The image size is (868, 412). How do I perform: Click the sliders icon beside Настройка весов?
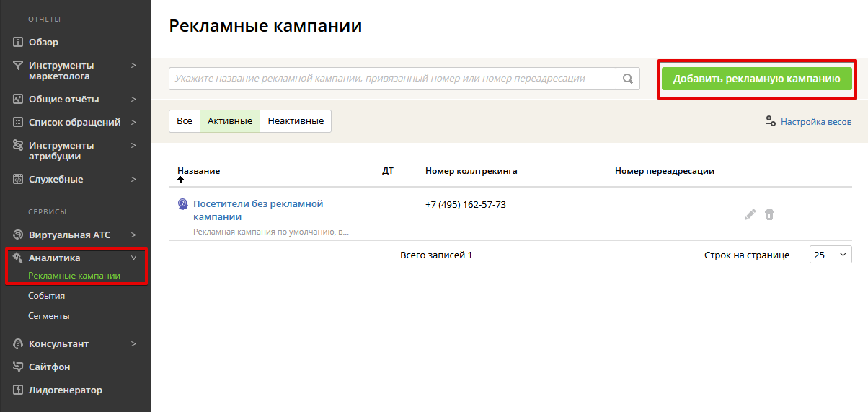pos(771,121)
